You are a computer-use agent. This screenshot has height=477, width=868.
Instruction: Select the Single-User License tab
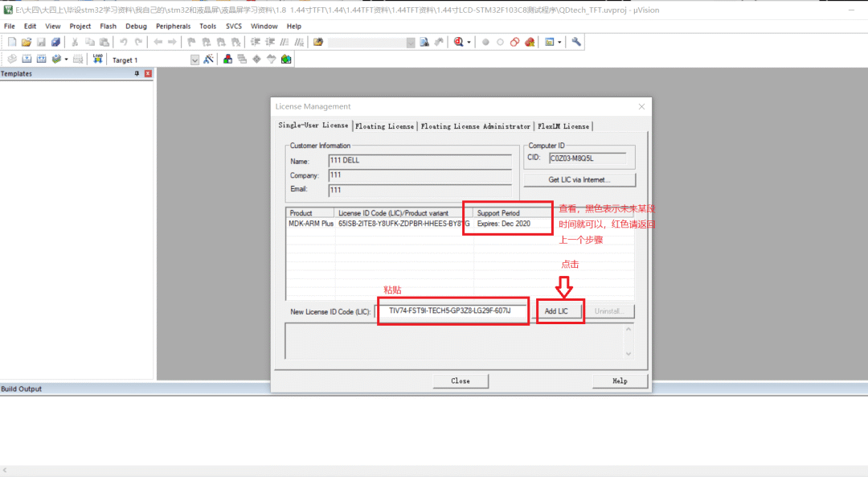tap(313, 125)
